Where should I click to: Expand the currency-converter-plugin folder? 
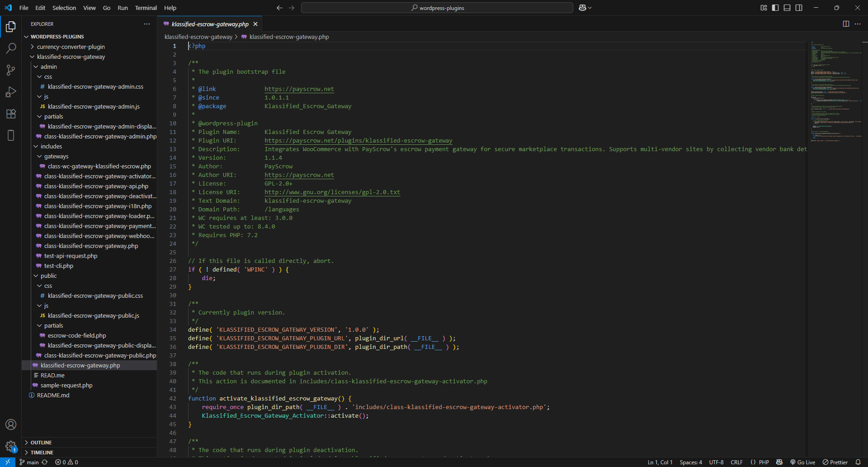point(71,47)
